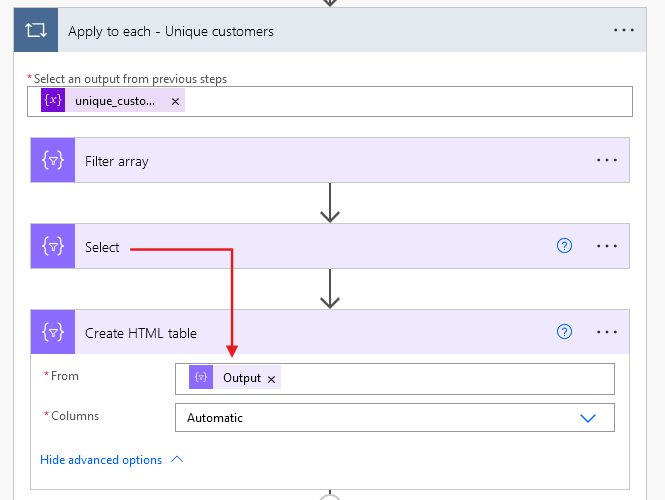The height and width of the screenshot is (500, 665).
Task: Open the Create HTML table ellipsis menu
Action: [x=607, y=333]
